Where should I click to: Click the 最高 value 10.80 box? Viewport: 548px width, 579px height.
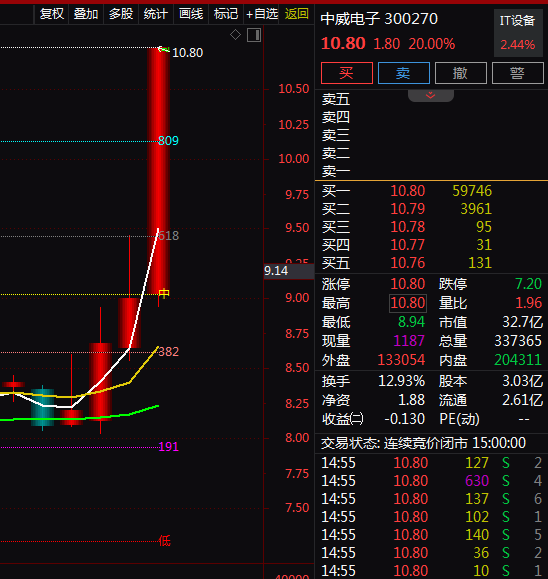click(408, 303)
